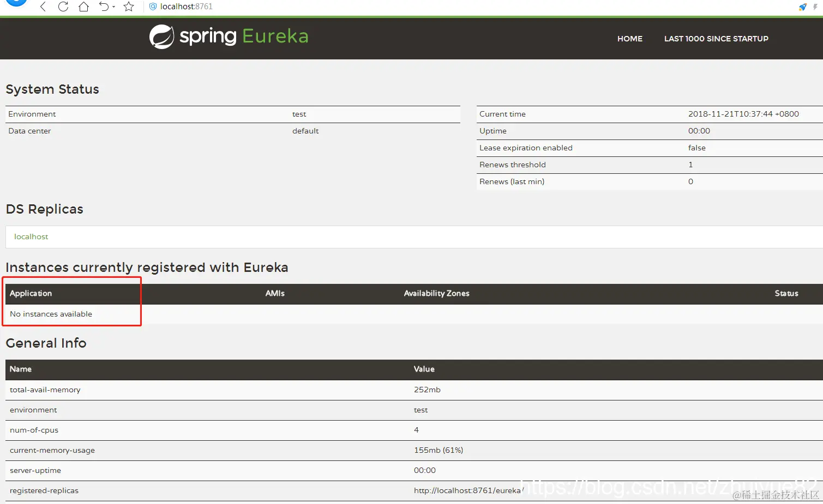Viewport: 823px width, 504px height.
Task: Open the dropdown beside the undo arrow
Action: [x=113, y=7]
